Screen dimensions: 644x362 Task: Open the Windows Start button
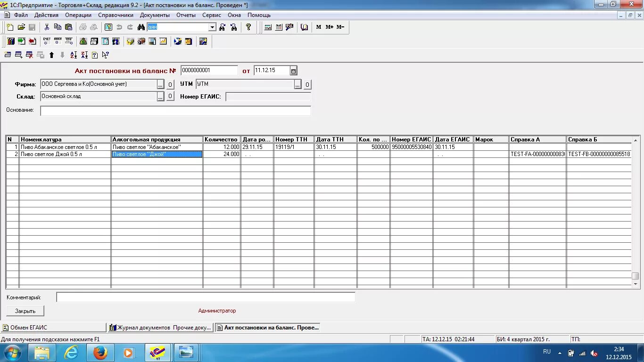click(x=13, y=353)
